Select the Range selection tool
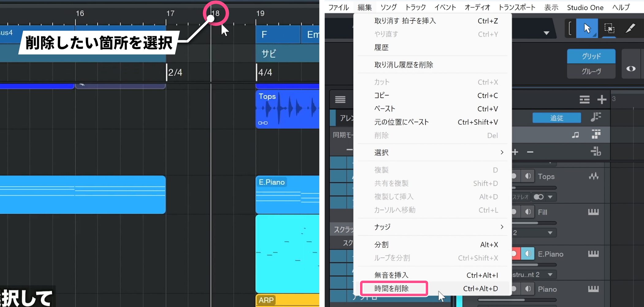 (609, 28)
